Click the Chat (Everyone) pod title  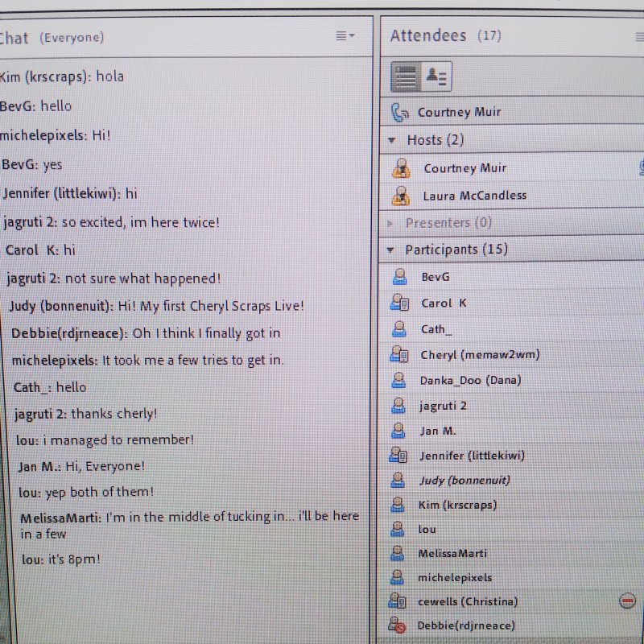coord(52,38)
